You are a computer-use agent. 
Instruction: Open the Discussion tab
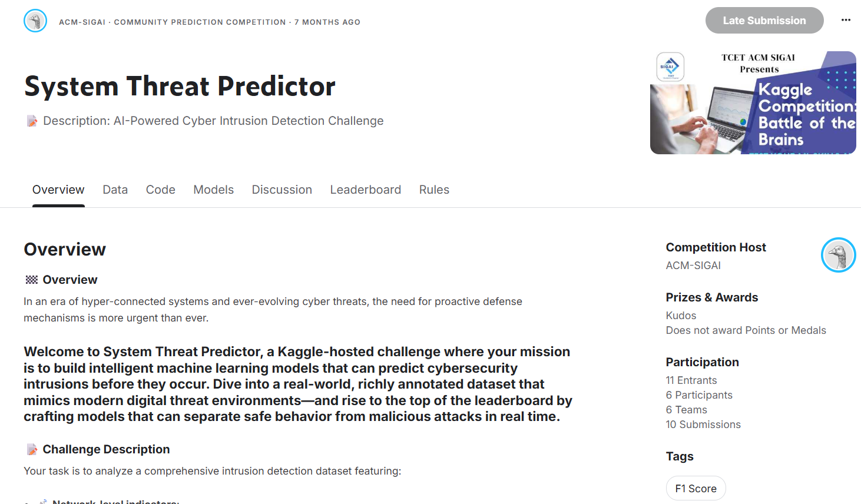pyautogui.click(x=282, y=190)
